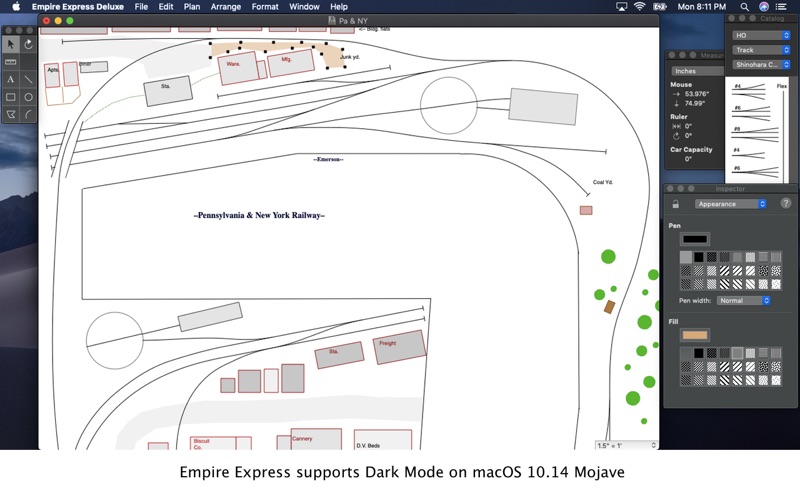Open the Pen width Normal dropdown

pyautogui.click(x=743, y=301)
